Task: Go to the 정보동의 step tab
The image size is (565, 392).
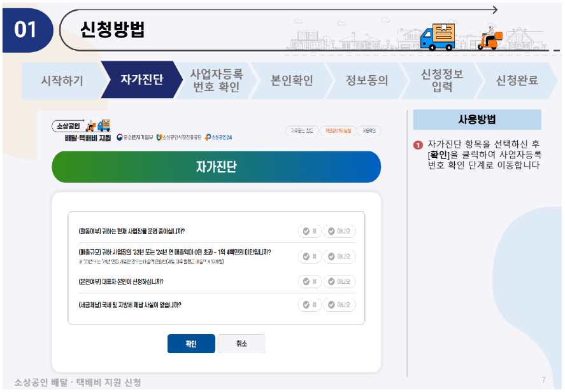Action: [x=367, y=80]
